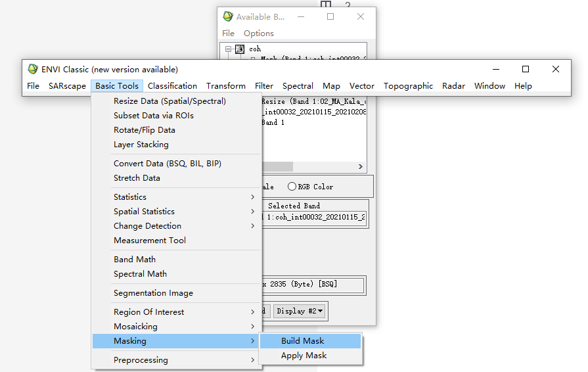This screenshot has width=588, height=372.
Task: Select the RGB Color radio button
Action: [292, 187]
